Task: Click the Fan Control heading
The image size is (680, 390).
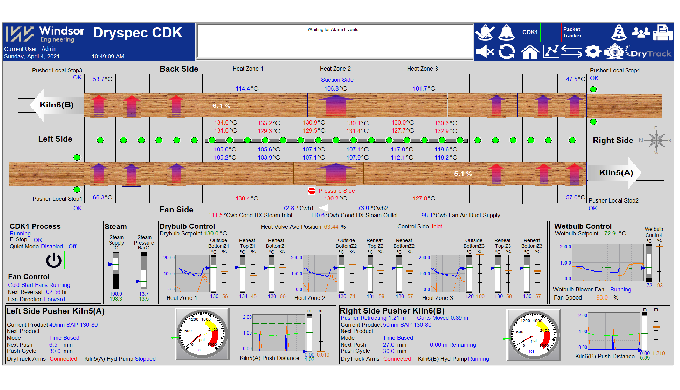Action: (x=29, y=276)
